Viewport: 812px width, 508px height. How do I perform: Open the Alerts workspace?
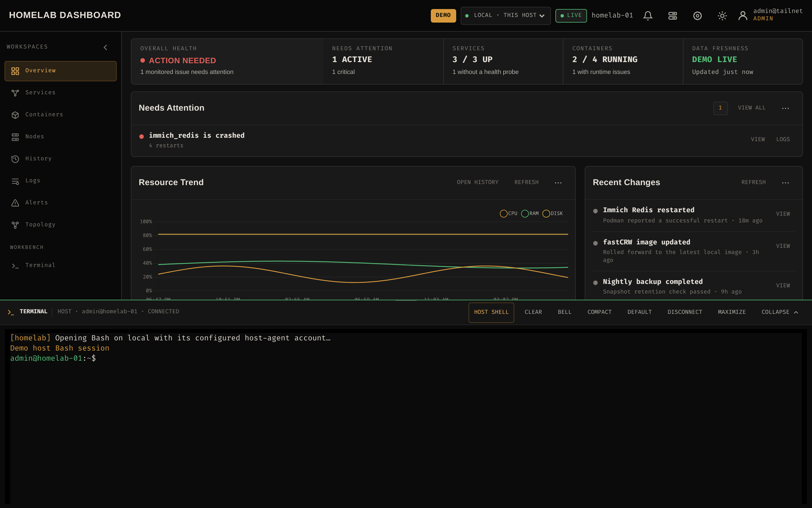point(60,203)
